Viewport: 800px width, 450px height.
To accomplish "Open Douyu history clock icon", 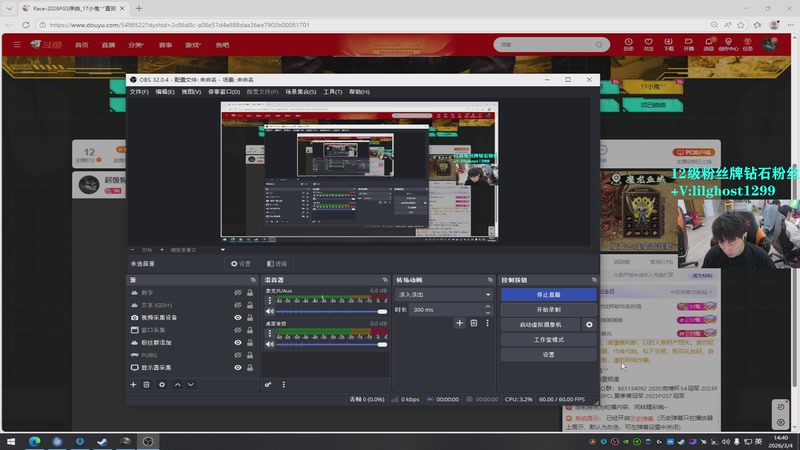I will click(x=629, y=44).
